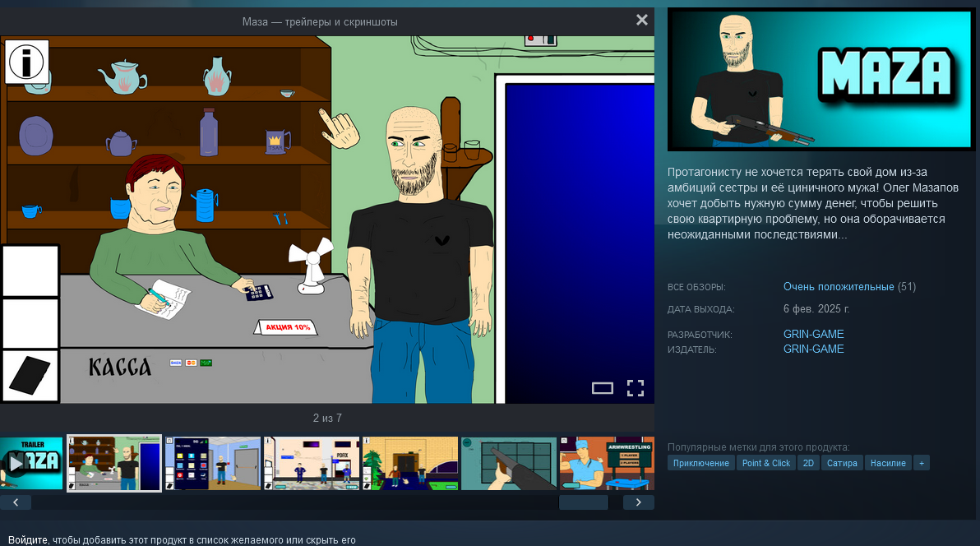Open the MAZA game header image
The image size is (980, 546).
(x=820, y=80)
